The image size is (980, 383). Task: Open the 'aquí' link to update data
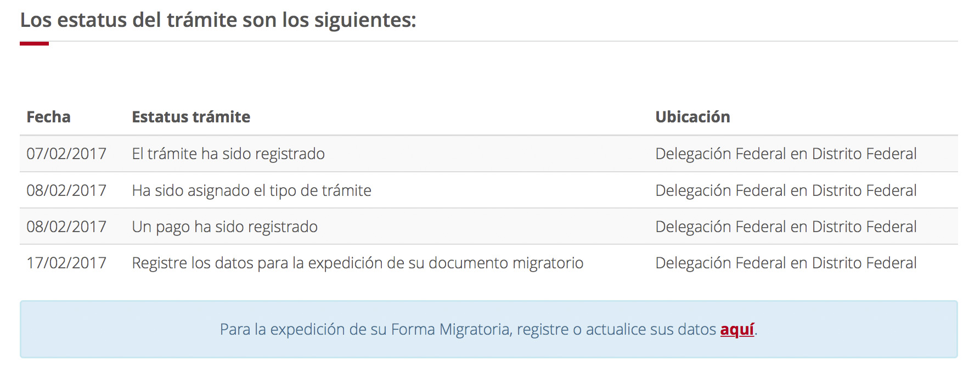[737, 329]
